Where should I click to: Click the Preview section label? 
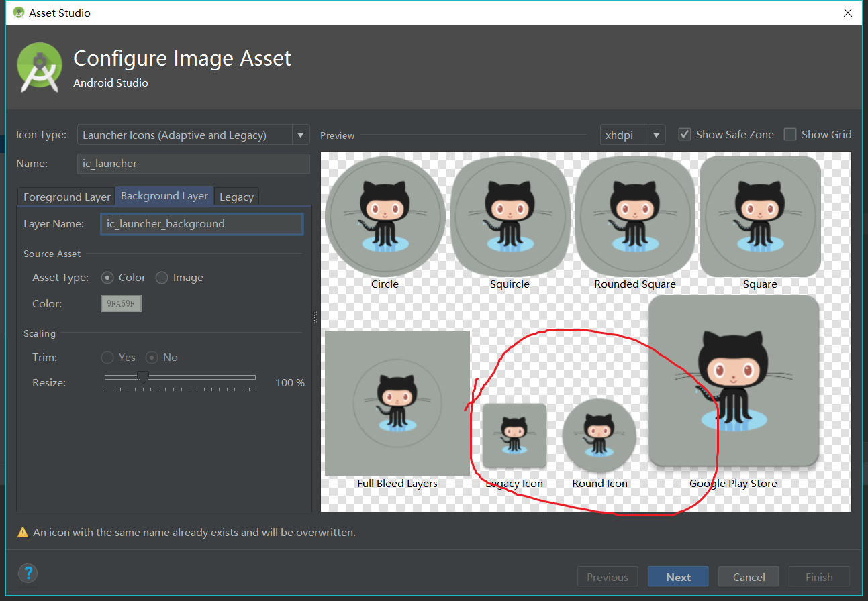pos(337,135)
